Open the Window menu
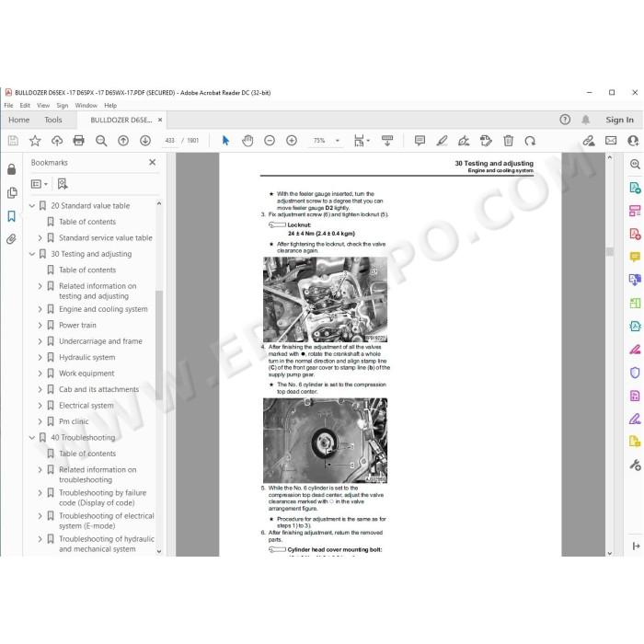The width and height of the screenshot is (644, 644). click(x=86, y=106)
